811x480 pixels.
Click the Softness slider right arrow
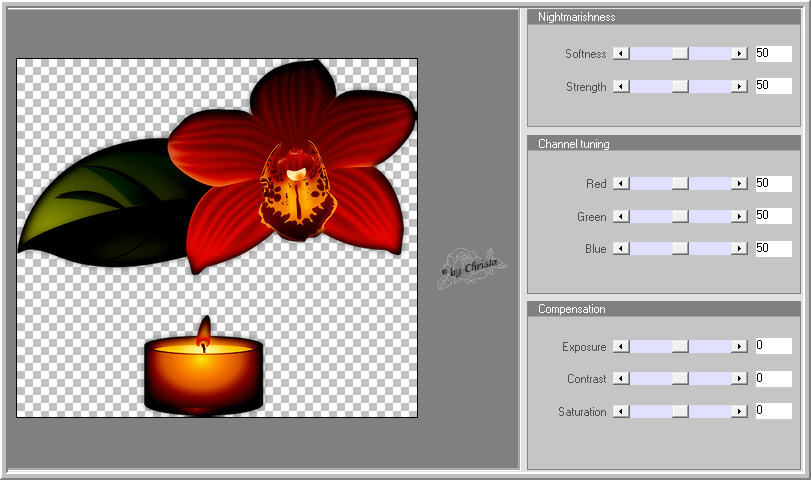740,53
